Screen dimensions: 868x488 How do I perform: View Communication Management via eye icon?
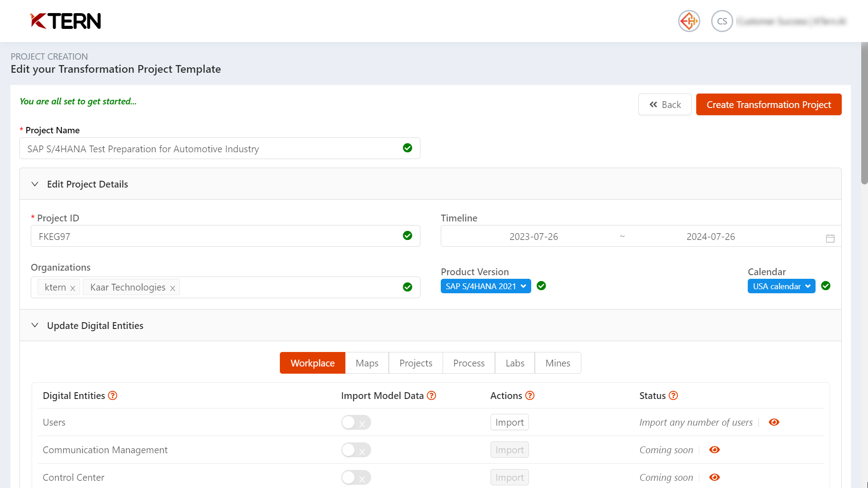pyautogui.click(x=714, y=450)
